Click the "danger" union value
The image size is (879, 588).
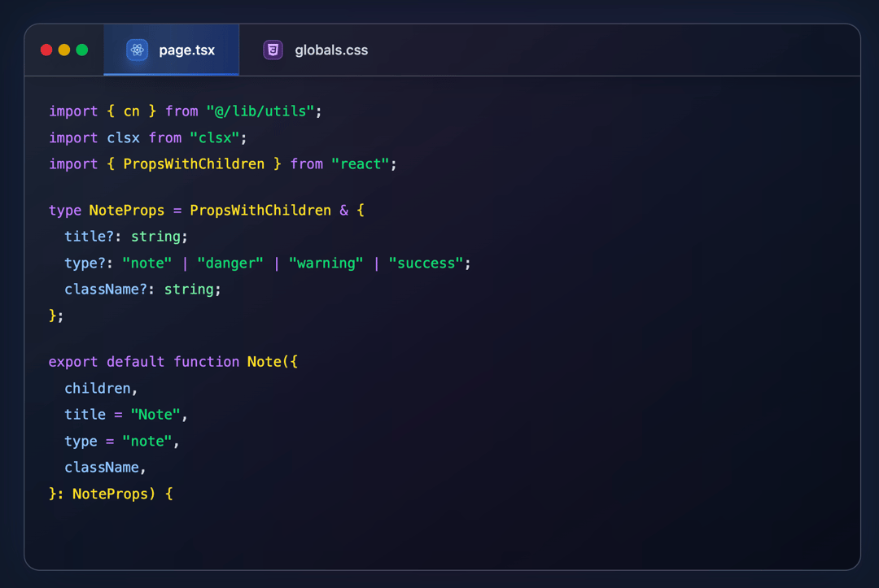(230, 264)
